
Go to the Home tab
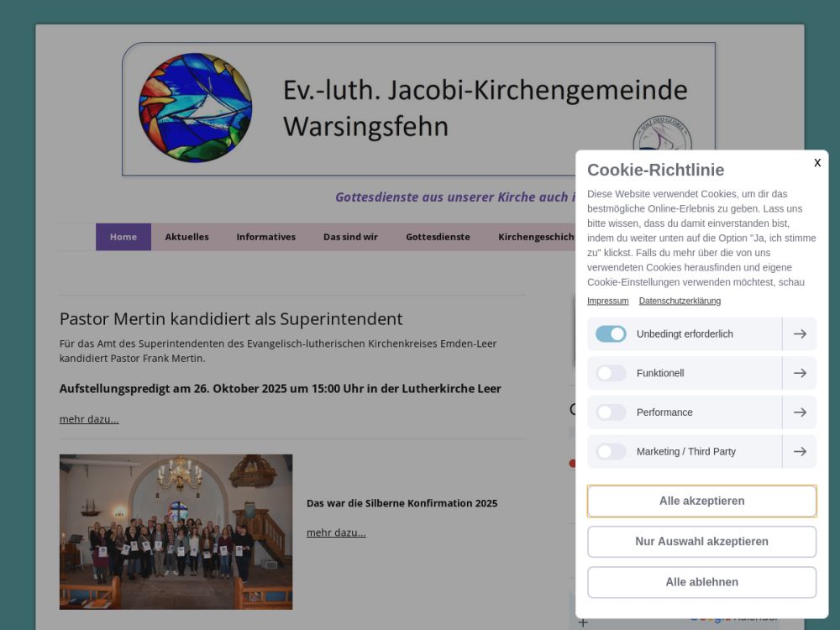[x=123, y=237]
